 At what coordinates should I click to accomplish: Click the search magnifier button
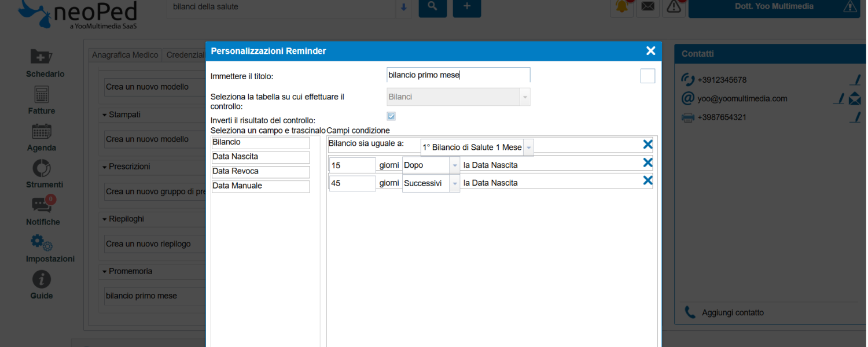[432, 7]
